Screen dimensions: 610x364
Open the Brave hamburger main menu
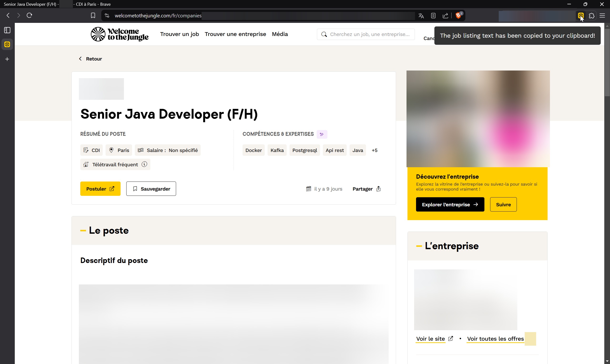(x=602, y=16)
